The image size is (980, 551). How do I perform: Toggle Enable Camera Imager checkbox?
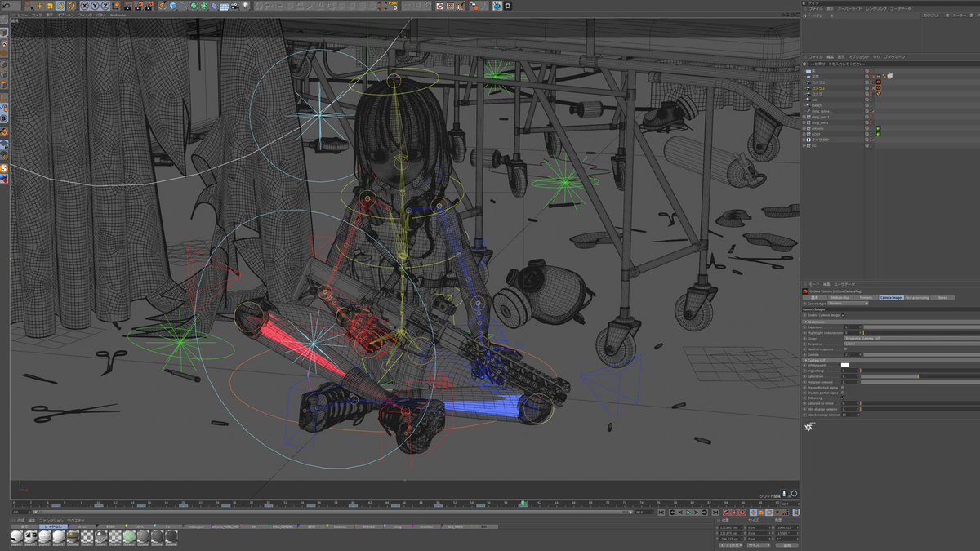tap(844, 315)
